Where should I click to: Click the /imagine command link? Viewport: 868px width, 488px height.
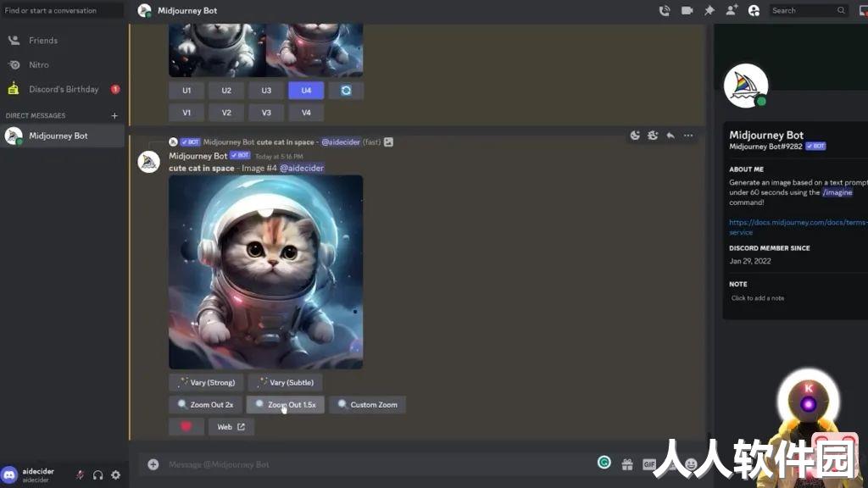click(x=837, y=192)
